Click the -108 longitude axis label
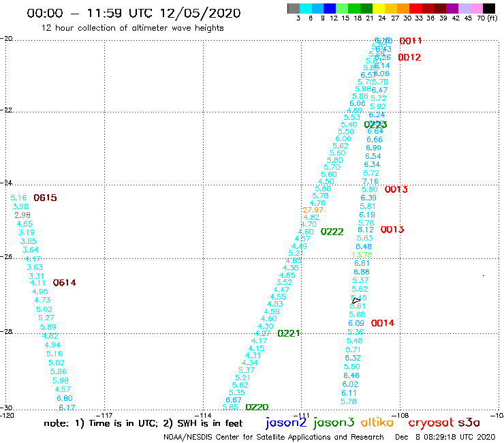 [400, 416]
